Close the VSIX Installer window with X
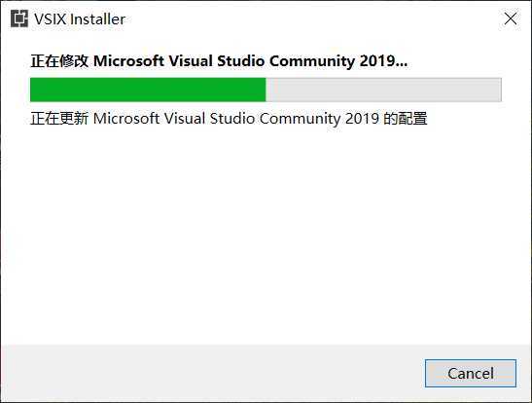532x403 pixels. (511, 18)
